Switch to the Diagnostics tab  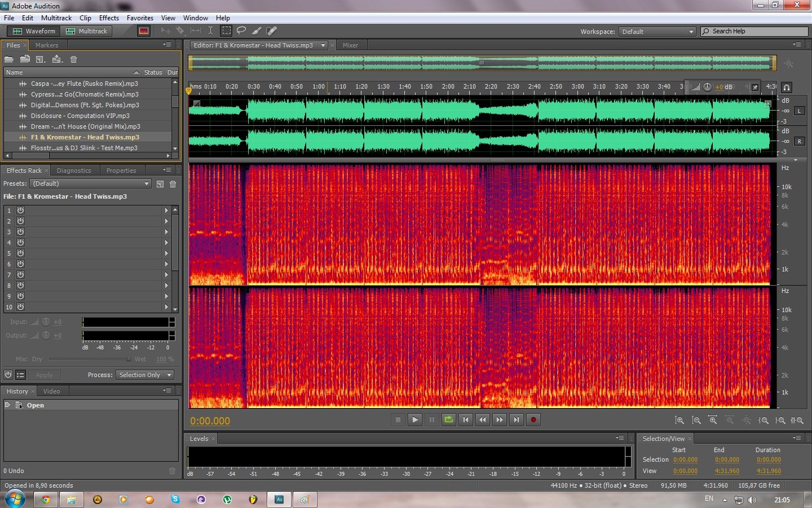[x=74, y=170]
